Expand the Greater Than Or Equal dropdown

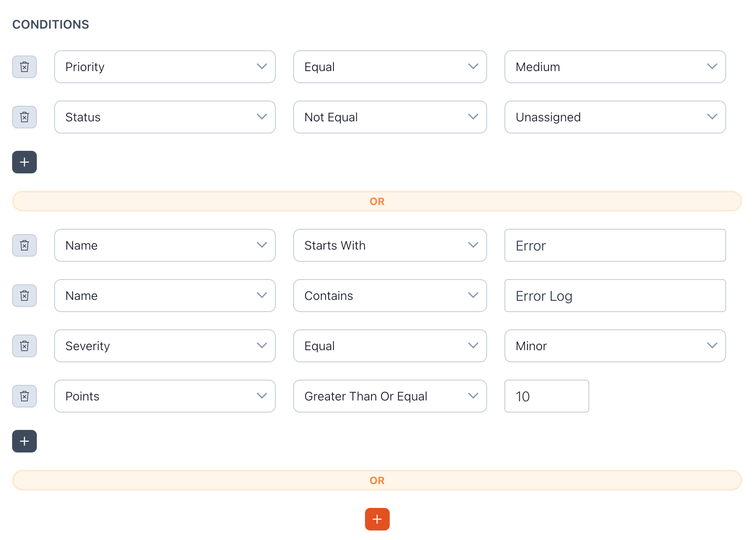[x=390, y=396]
